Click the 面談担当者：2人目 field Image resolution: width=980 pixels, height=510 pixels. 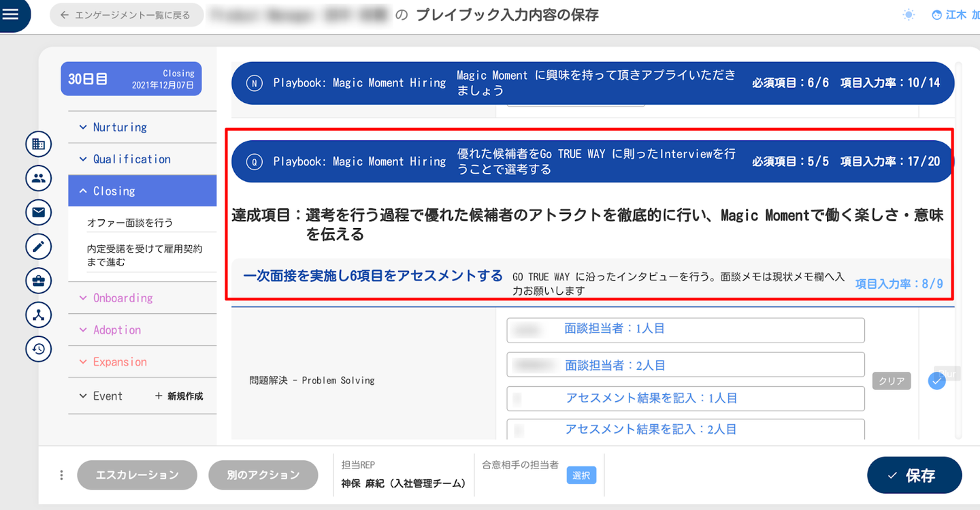685,365
